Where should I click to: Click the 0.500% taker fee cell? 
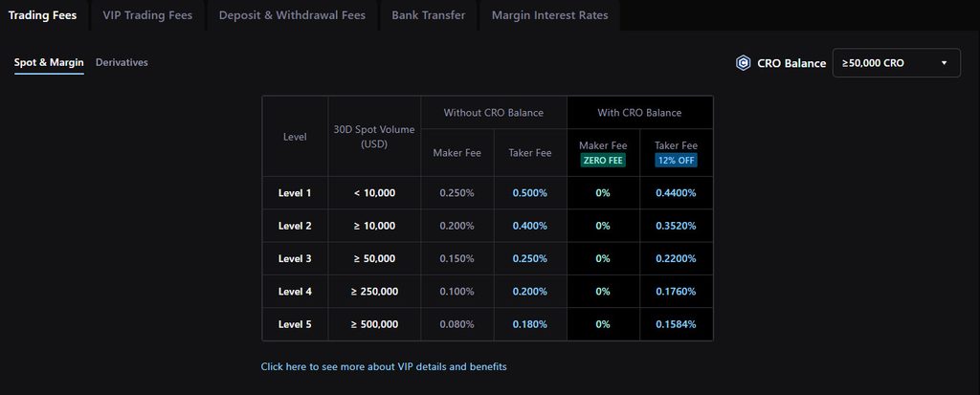click(x=530, y=193)
